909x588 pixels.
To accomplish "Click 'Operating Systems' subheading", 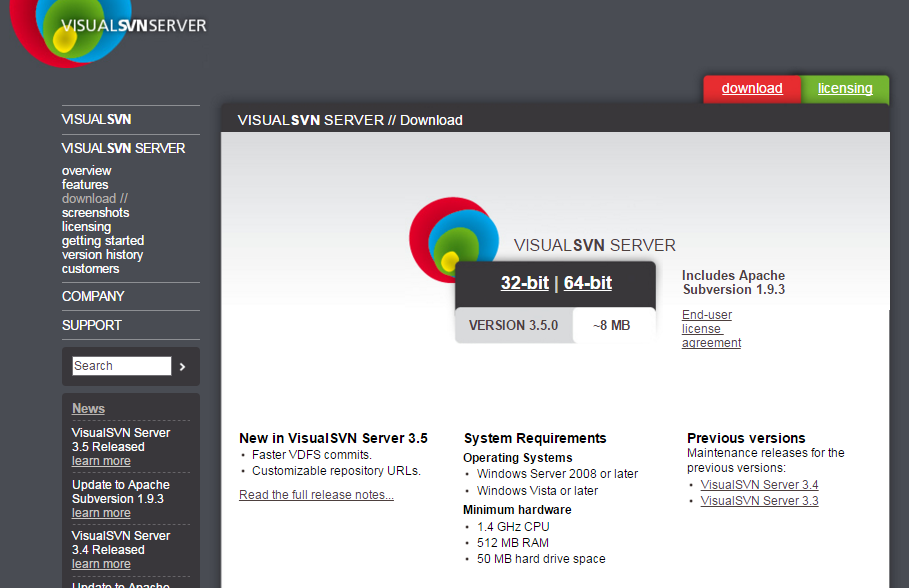I will click(518, 458).
